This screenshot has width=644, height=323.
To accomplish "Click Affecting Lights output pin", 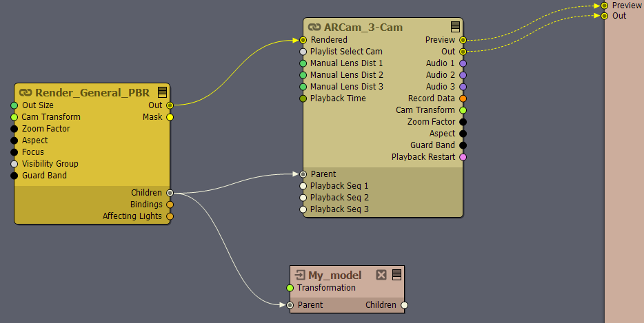I will tap(170, 216).
